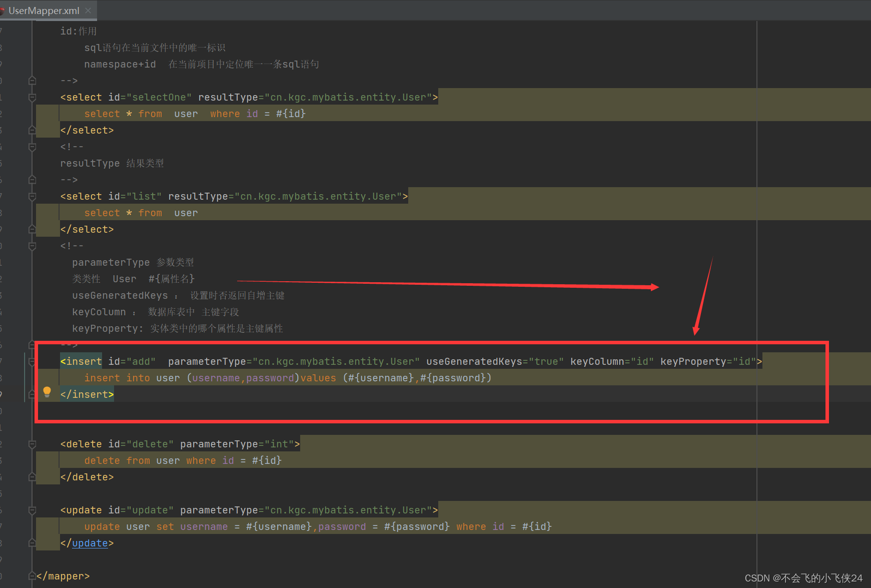Collapse the selectOne select tag fold marker
Image resolution: width=871 pixels, height=588 pixels.
[32, 97]
